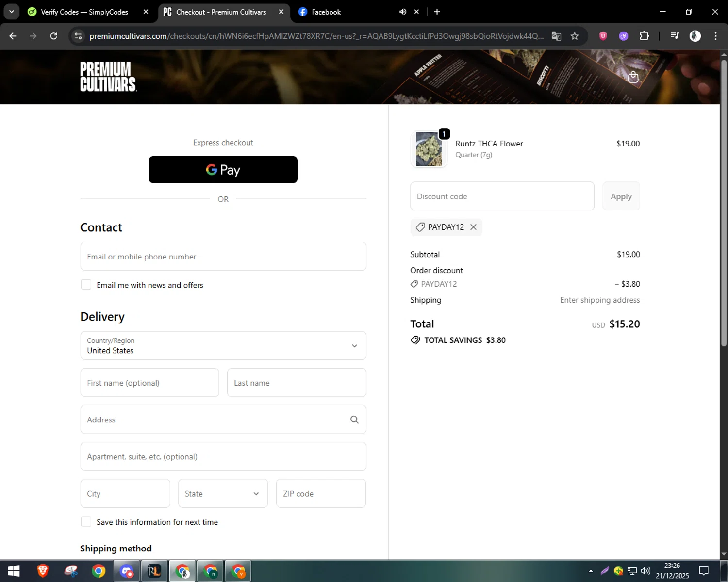Reload the checkout page
This screenshot has width=728, height=582.
54,36
